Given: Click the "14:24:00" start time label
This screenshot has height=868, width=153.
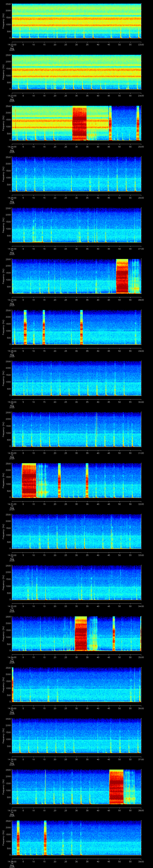Looking at the screenshot, I should tap(12, 147).
